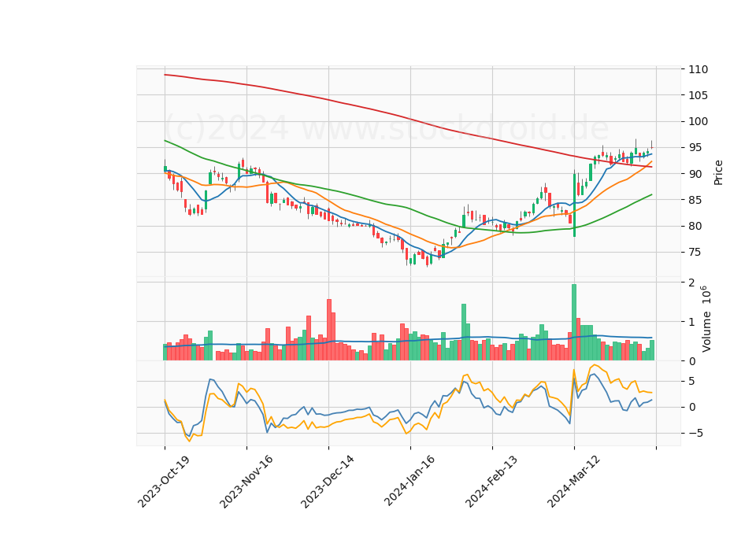Select the 105 price tick label
Image resolution: width=756 pixels, height=543 pixels.
tap(699, 95)
